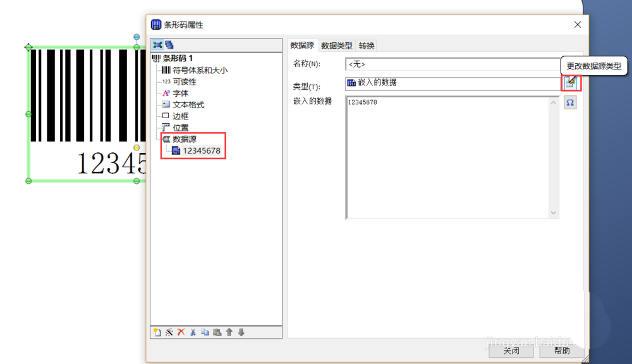Switch to the 数据源 tab
The width and height of the screenshot is (632, 364).
coord(302,45)
